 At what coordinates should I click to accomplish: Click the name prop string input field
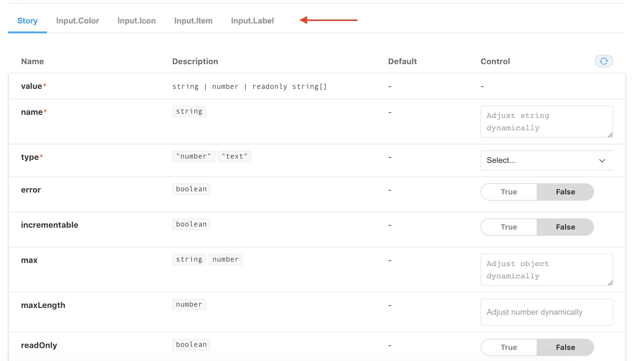(546, 122)
